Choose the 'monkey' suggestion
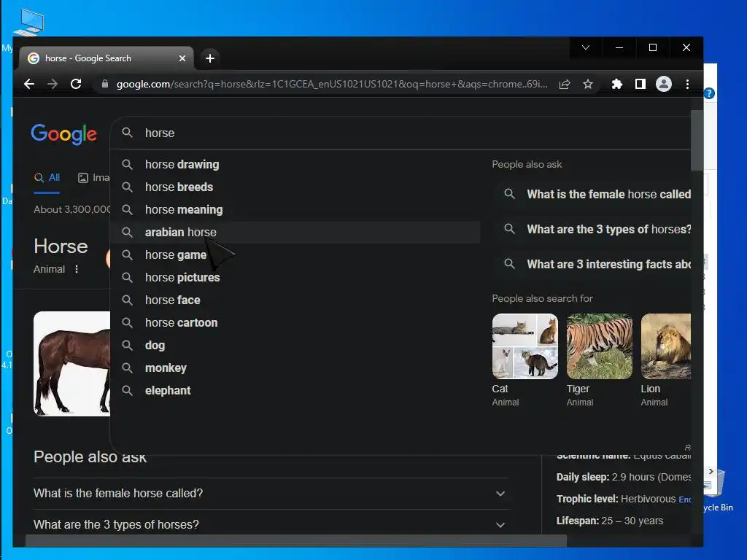Viewport: 747px width, 560px height. 295,368
